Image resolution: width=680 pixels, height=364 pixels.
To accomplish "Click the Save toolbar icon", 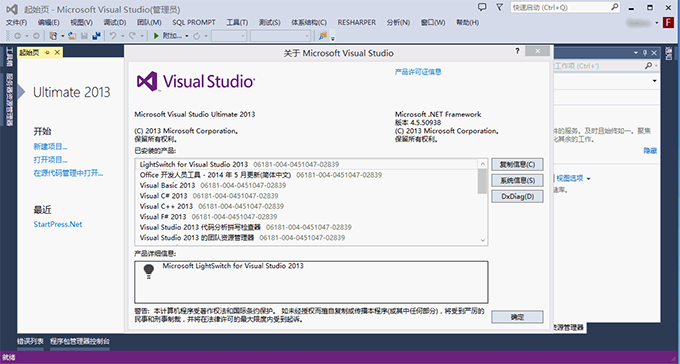I will (84, 36).
